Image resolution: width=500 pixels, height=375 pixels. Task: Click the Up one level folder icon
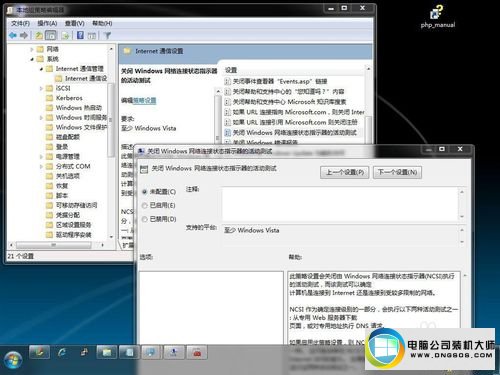click(x=39, y=35)
